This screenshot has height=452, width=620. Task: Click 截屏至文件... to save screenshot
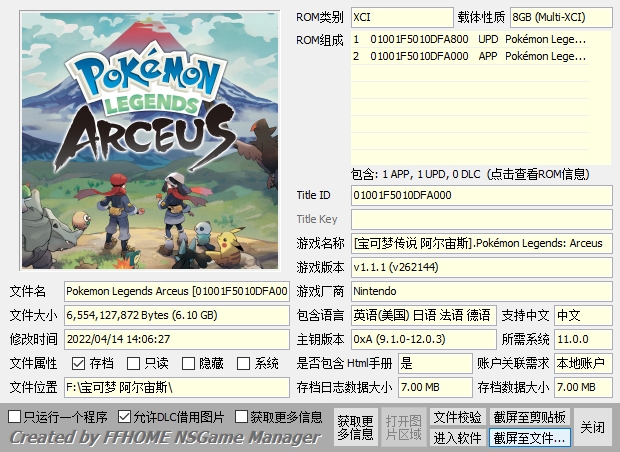click(x=529, y=438)
